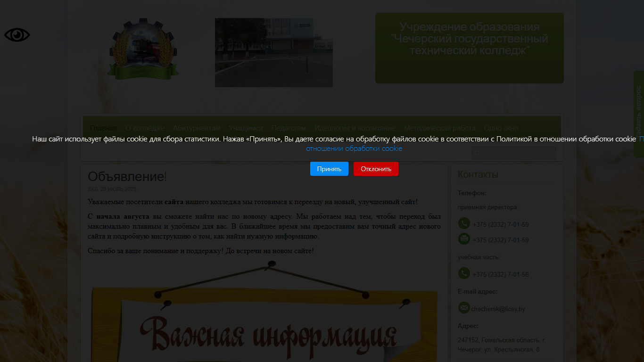
Task: Open the Идеология и воспитание menu
Action: tap(355, 128)
